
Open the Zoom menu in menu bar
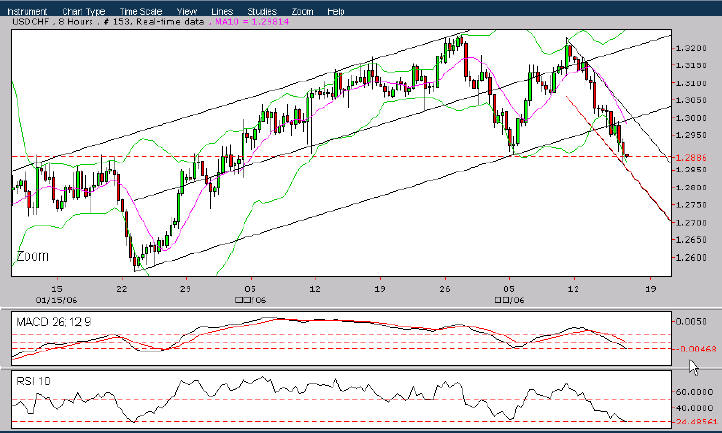pos(302,12)
